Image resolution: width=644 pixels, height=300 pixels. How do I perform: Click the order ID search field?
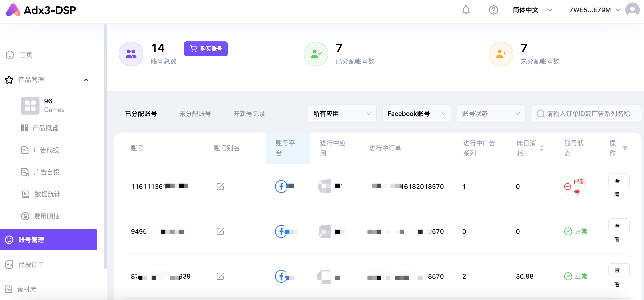point(588,114)
